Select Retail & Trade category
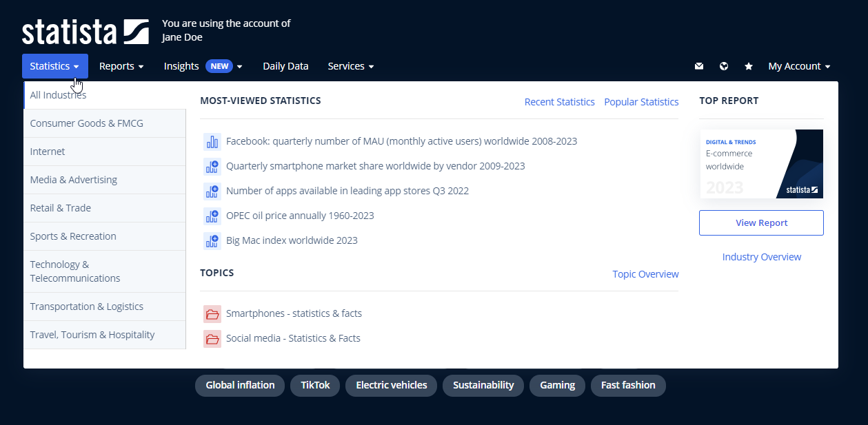This screenshot has width=868, height=425. coord(105,208)
